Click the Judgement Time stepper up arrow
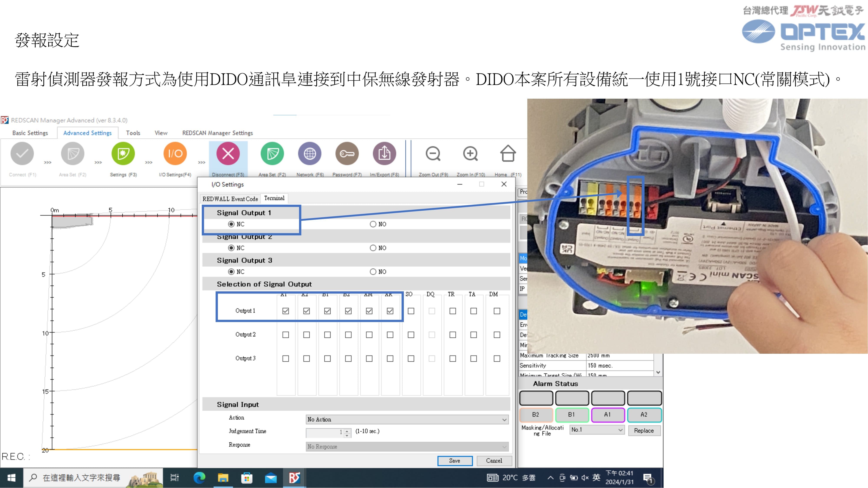Screen dimensions: 868x488 click(x=347, y=431)
